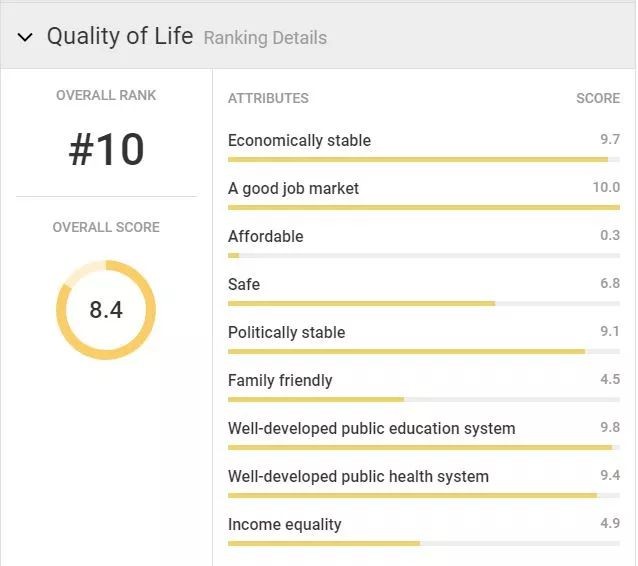
Task: Click the A good job market bar
Action: click(x=423, y=207)
